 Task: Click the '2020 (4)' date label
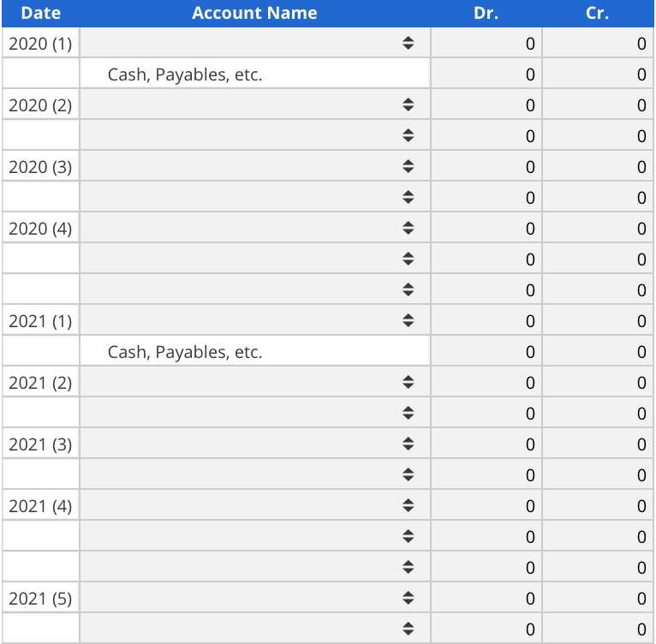pyautogui.click(x=40, y=229)
